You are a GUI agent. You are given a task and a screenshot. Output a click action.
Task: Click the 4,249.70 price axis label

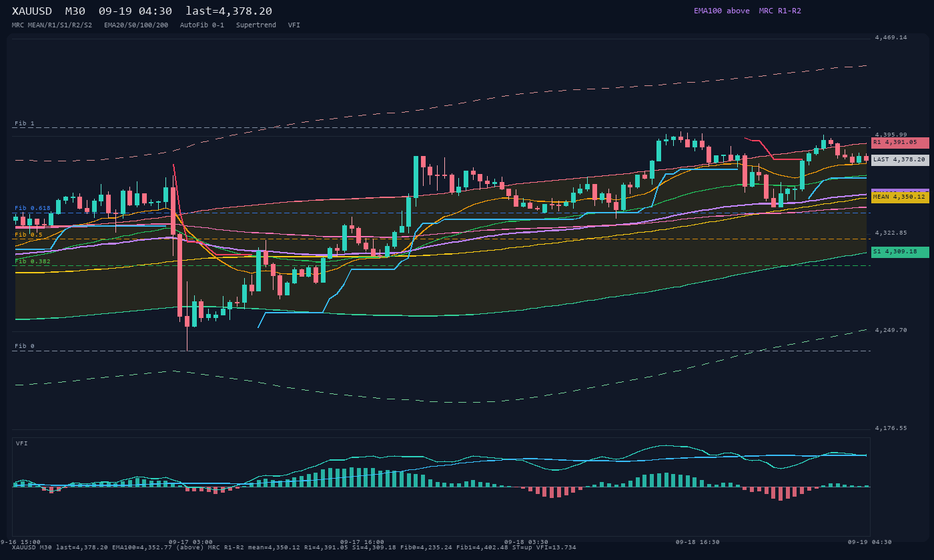click(x=891, y=330)
